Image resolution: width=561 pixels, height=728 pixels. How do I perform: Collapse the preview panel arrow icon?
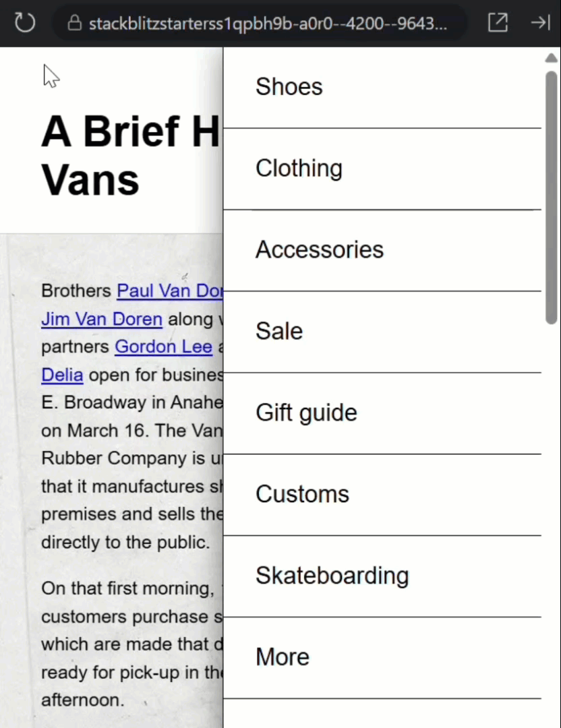point(541,22)
